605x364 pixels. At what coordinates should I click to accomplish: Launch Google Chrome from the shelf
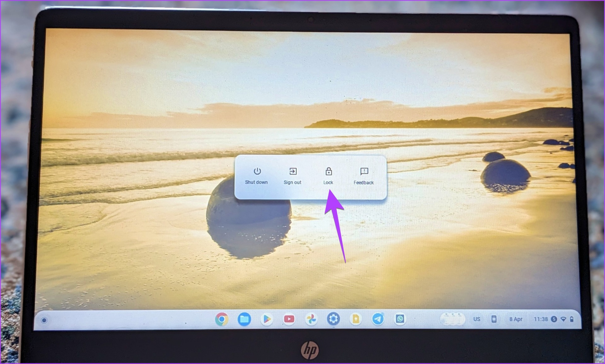222,319
